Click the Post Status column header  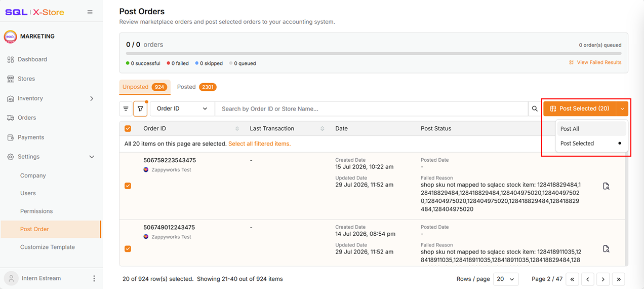point(436,129)
